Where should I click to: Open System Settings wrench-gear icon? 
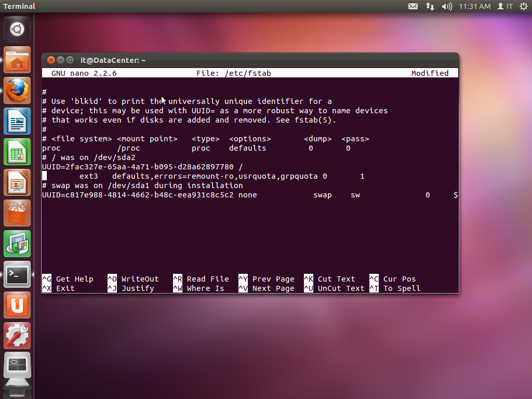point(17,336)
